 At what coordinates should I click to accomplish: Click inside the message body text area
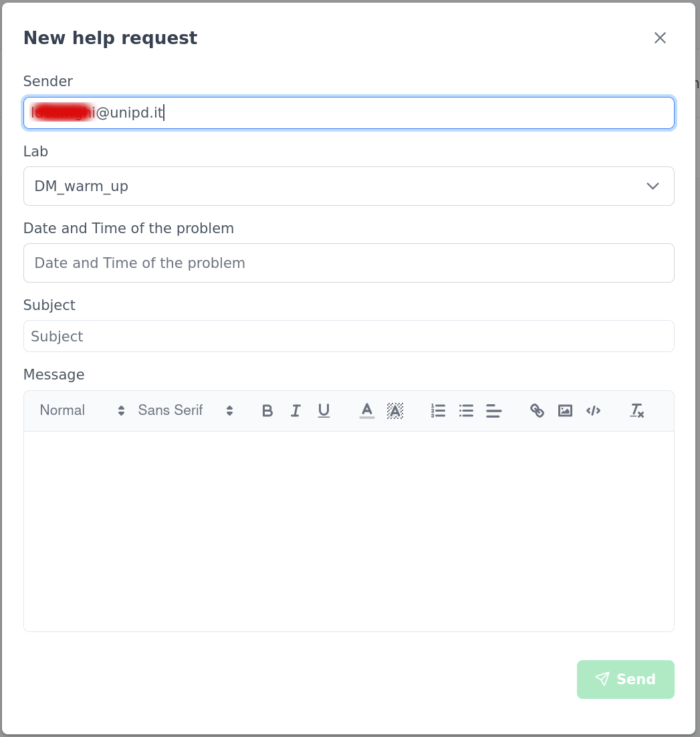(x=348, y=531)
